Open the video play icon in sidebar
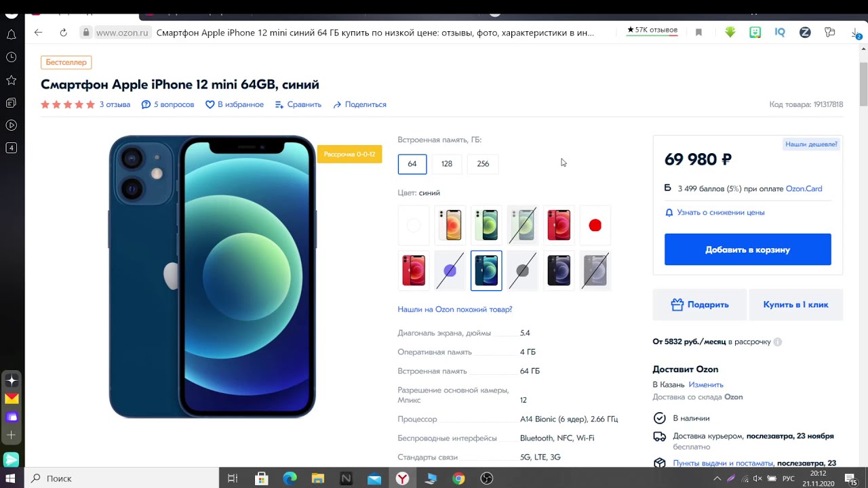This screenshot has width=868, height=488. (x=12, y=125)
